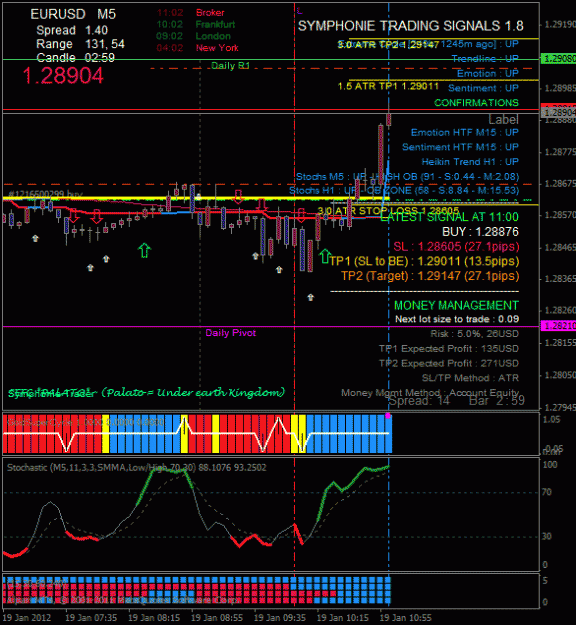The width and height of the screenshot is (576, 625).
Task: Click the green up arrow beside TP1 label
Action: coord(325,256)
